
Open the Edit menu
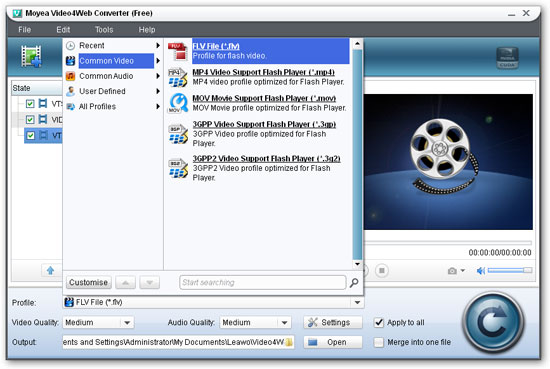point(63,30)
